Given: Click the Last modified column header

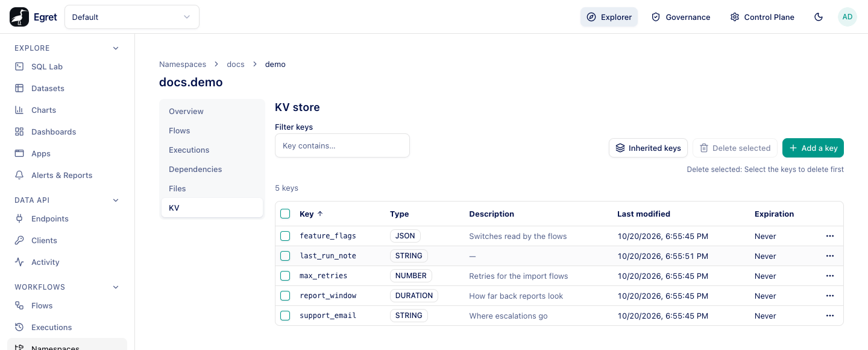Looking at the screenshot, I should pyautogui.click(x=644, y=214).
